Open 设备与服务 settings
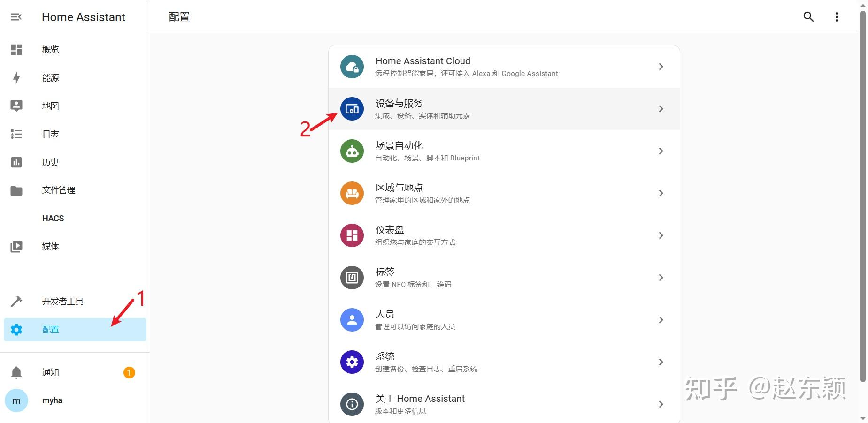This screenshot has width=868, height=423. [x=504, y=109]
